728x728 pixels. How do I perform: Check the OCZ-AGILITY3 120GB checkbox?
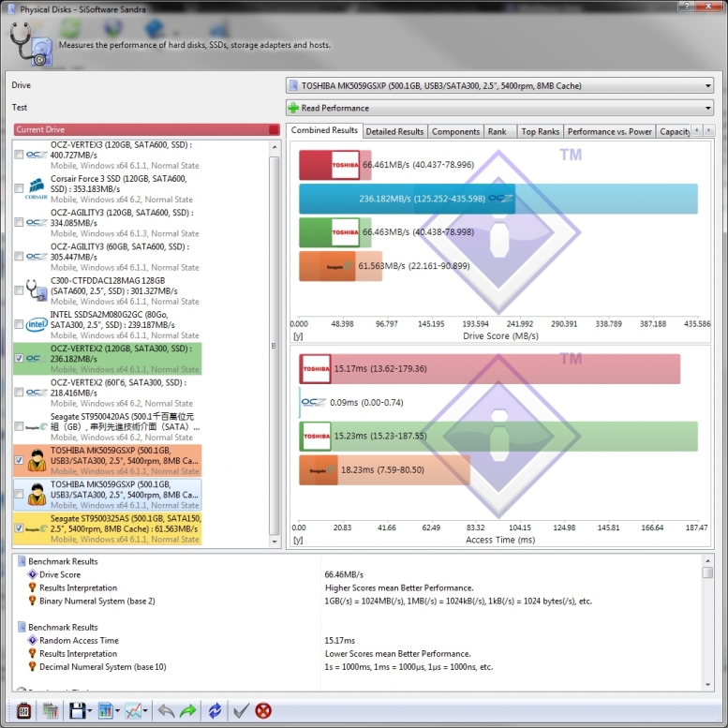tap(19, 222)
